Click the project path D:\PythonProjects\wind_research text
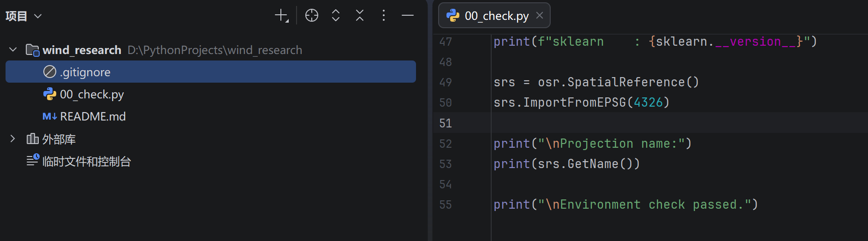 point(215,50)
